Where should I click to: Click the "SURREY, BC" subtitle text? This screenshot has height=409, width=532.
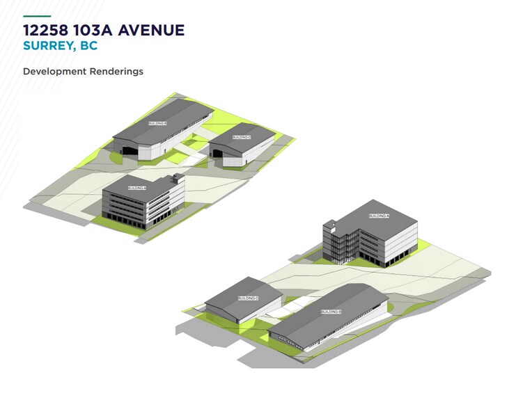[x=60, y=47]
